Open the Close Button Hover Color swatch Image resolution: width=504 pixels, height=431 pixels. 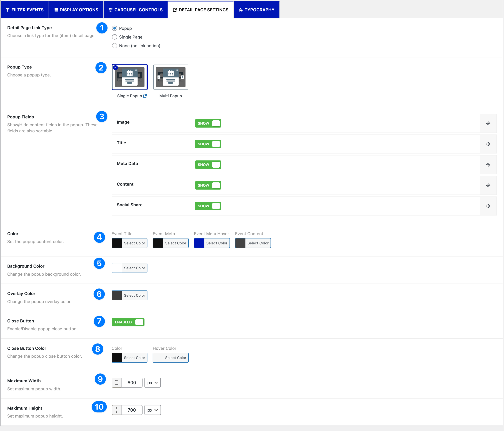point(158,358)
